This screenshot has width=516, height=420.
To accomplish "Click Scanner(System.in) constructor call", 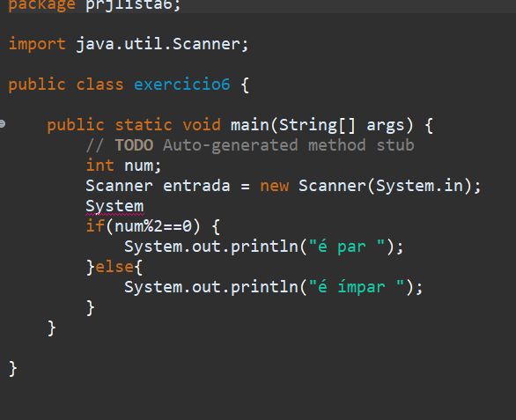I will click(386, 186).
